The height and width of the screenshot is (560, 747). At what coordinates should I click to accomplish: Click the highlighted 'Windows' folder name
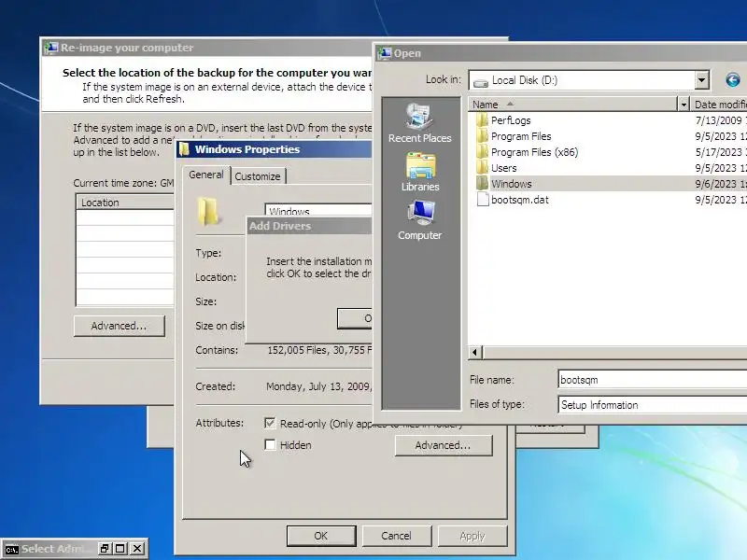(x=511, y=184)
